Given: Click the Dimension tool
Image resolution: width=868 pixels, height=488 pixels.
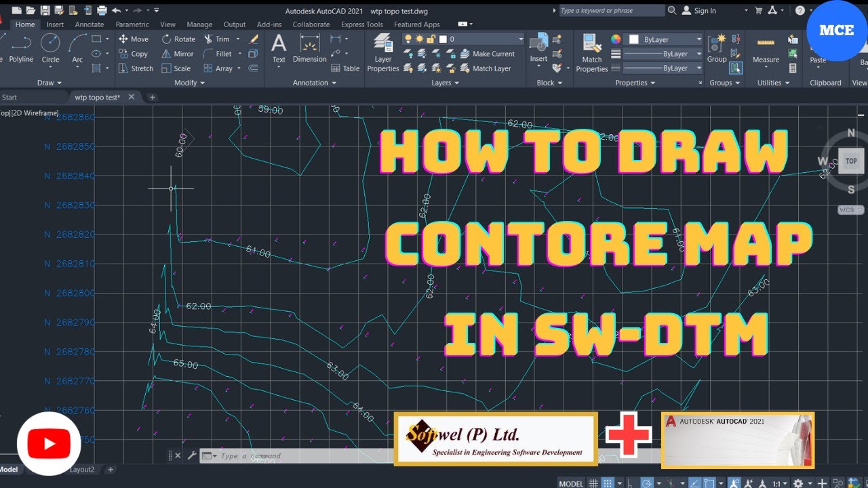Looking at the screenshot, I should click(x=310, y=49).
